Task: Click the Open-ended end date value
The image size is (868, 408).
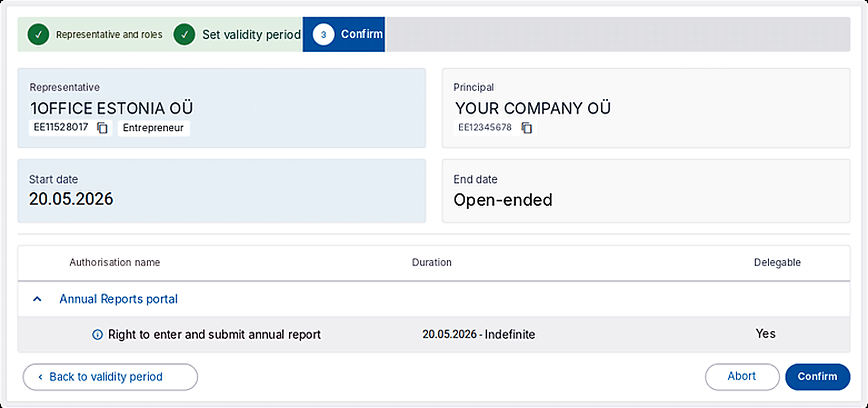Action: (x=503, y=200)
